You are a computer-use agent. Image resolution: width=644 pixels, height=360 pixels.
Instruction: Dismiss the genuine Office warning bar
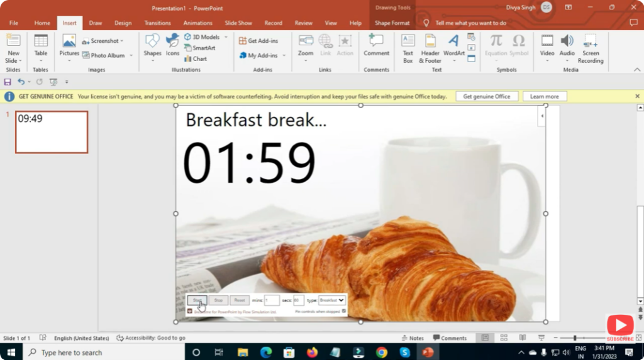[637, 96]
